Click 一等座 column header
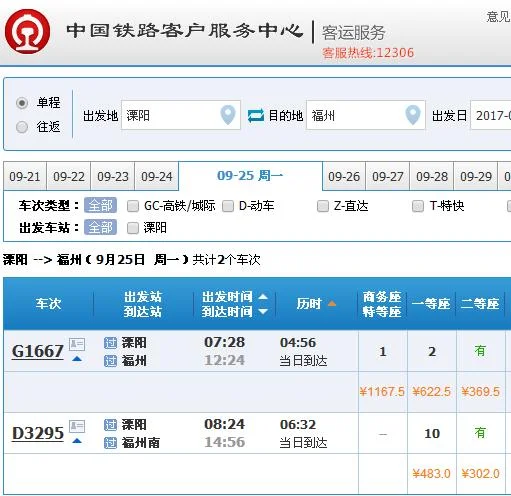The width and height of the screenshot is (511, 496). tap(431, 304)
